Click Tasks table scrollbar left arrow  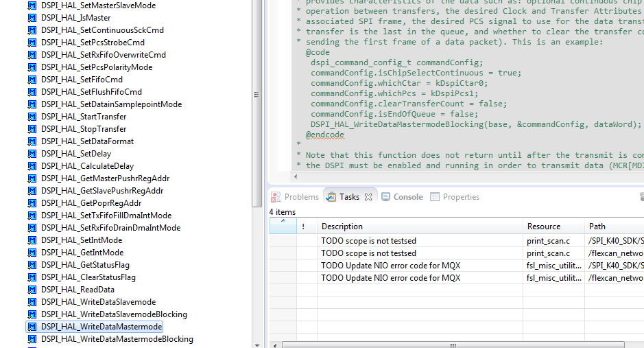[x=275, y=345]
